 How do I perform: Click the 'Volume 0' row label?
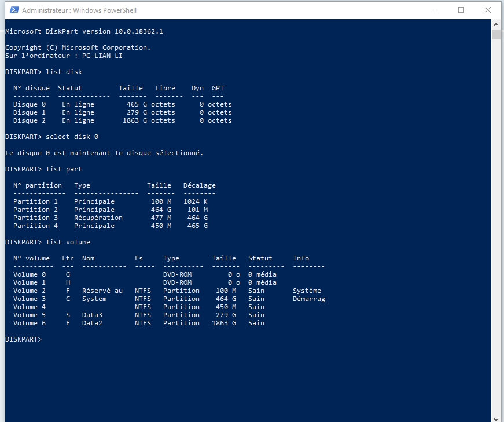[30, 274]
